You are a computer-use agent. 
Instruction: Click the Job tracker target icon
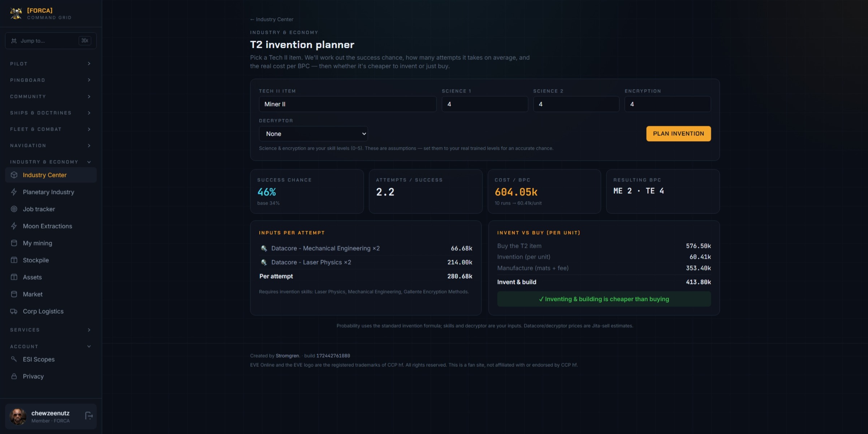point(14,209)
